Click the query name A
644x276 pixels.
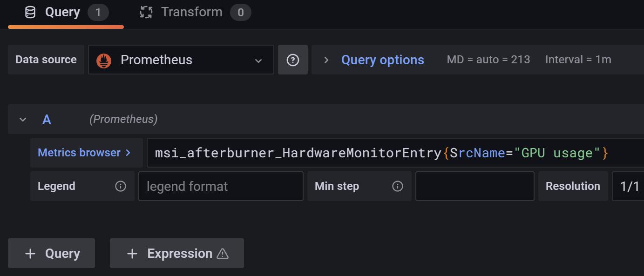click(47, 120)
